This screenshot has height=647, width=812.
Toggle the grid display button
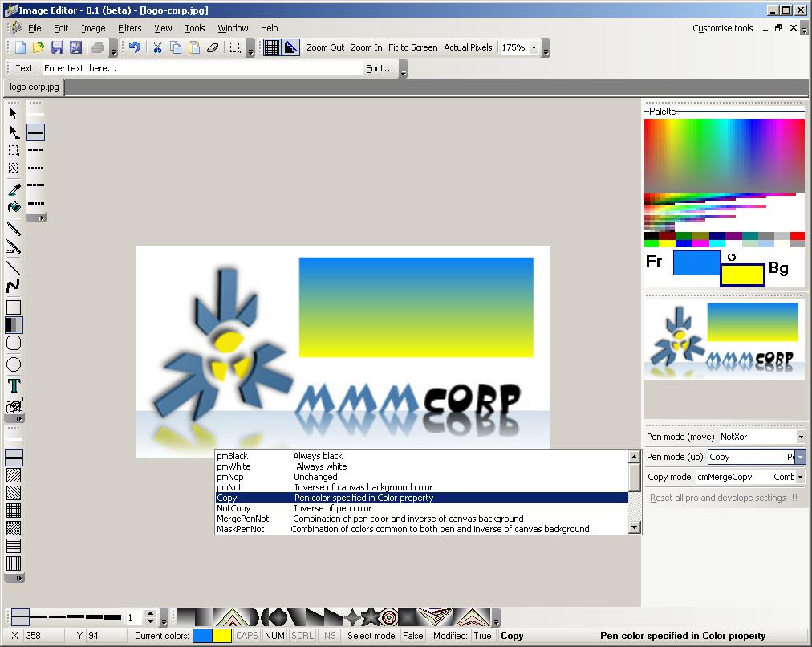[x=272, y=47]
